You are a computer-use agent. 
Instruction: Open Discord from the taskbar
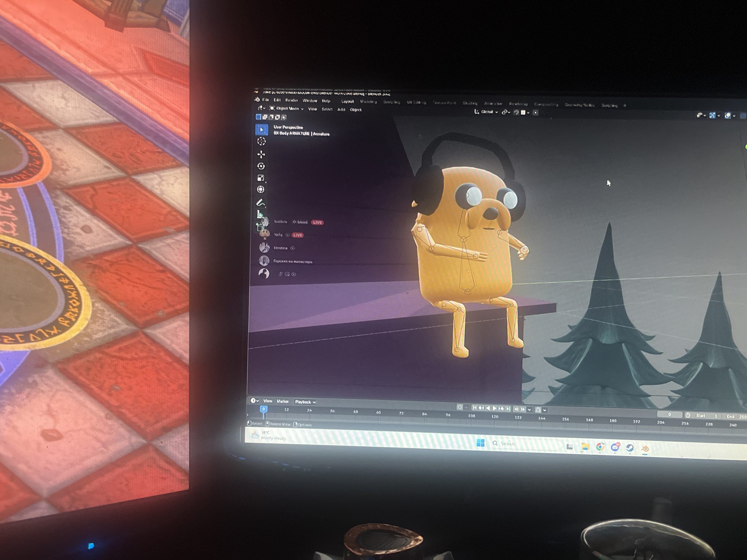615,447
